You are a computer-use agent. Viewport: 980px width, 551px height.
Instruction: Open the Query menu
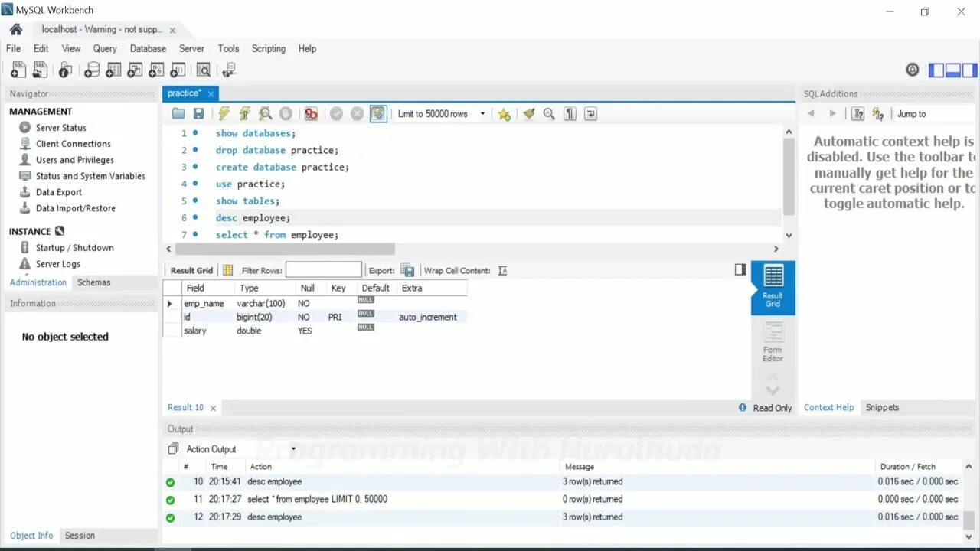pyautogui.click(x=105, y=48)
